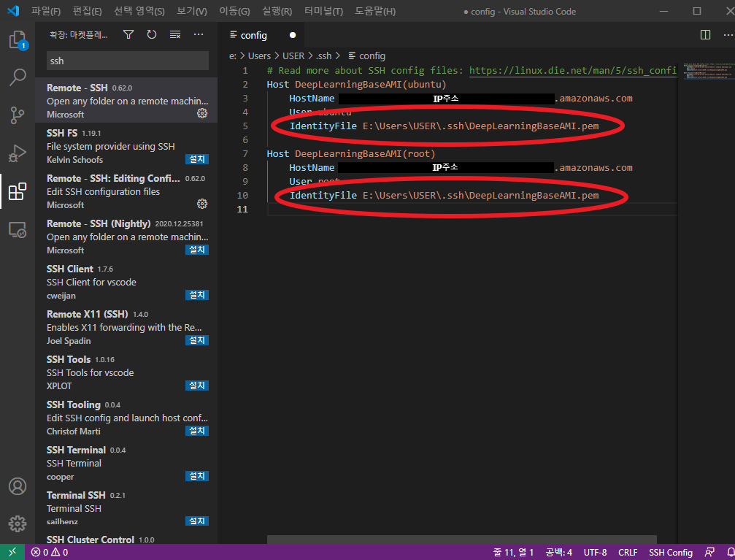
Task: Click line number 11 in the gutter
Action: (242, 209)
